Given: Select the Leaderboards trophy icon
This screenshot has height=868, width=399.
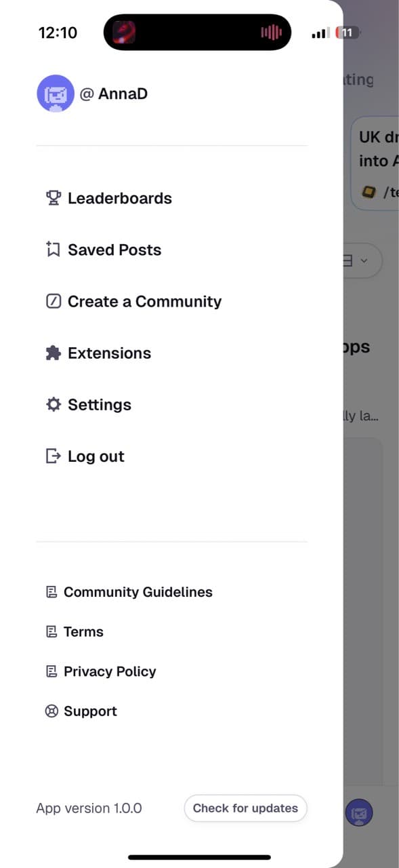Looking at the screenshot, I should pos(54,198).
